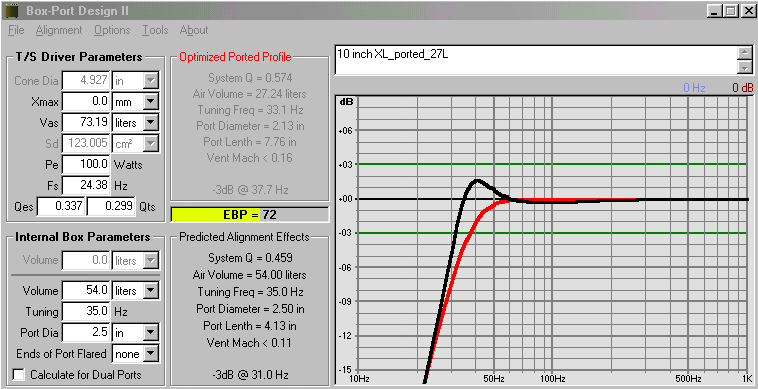
Task: Click the Pe Watts input field
Action: click(86, 165)
